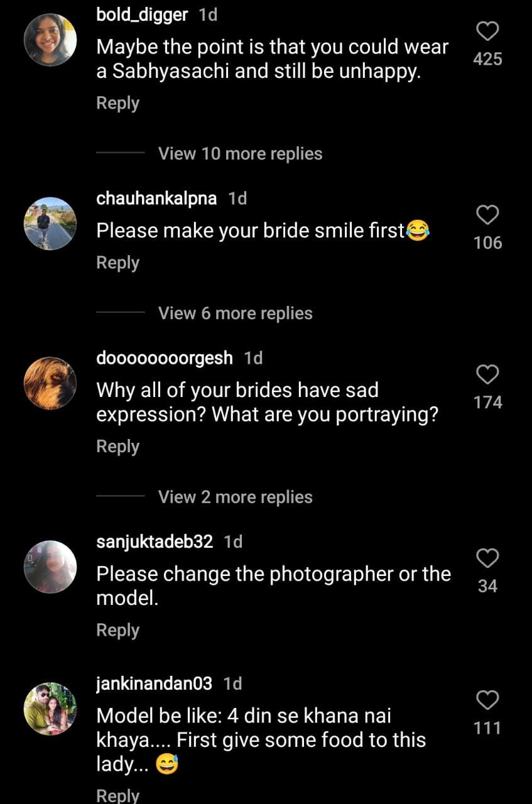Like jankinandan03's comment with heart icon
This screenshot has width=532, height=804.
pos(488,700)
